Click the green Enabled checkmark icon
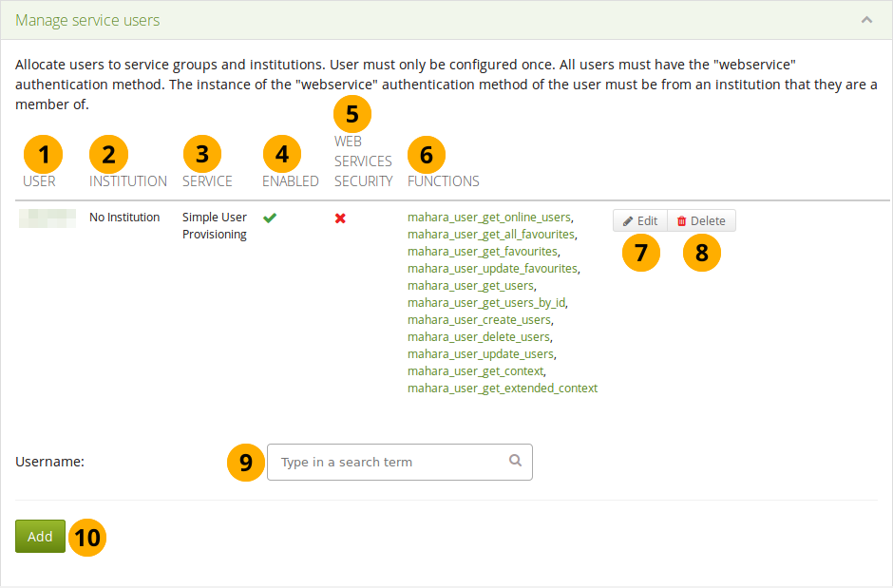The height and width of the screenshot is (588, 893). [x=270, y=218]
